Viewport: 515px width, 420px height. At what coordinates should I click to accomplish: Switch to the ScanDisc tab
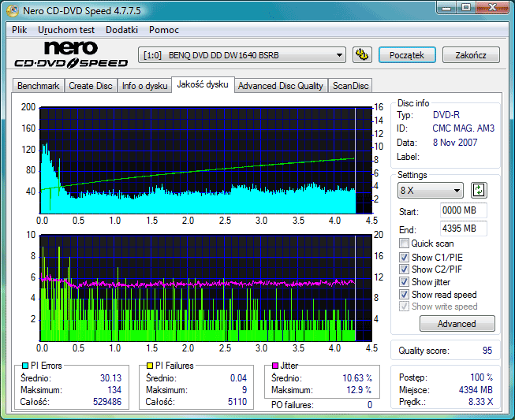pyautogui.click(x=350, y=86)
